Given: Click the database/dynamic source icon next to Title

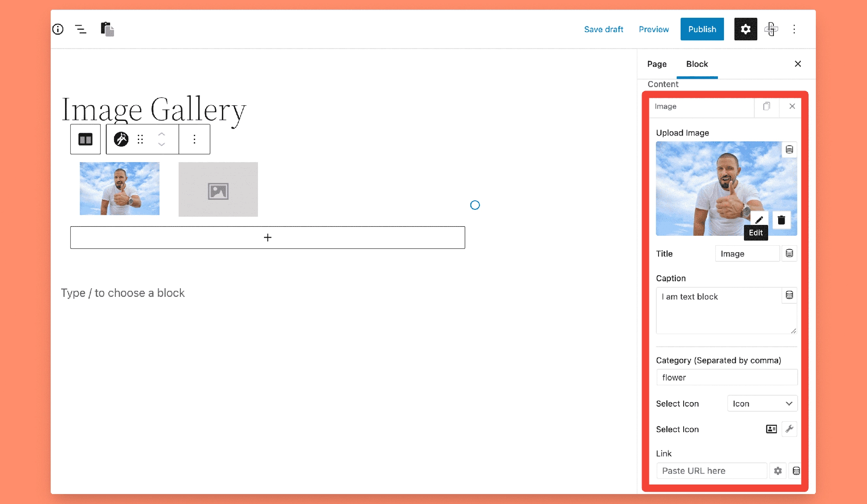Looking at the screenshot, I should coord(790,253).
